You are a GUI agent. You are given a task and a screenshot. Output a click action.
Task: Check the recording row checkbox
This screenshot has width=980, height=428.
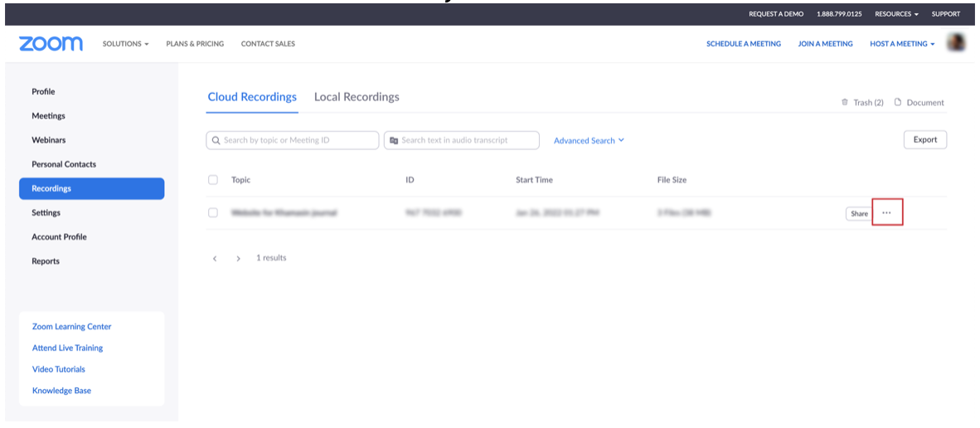pos(213,212)
